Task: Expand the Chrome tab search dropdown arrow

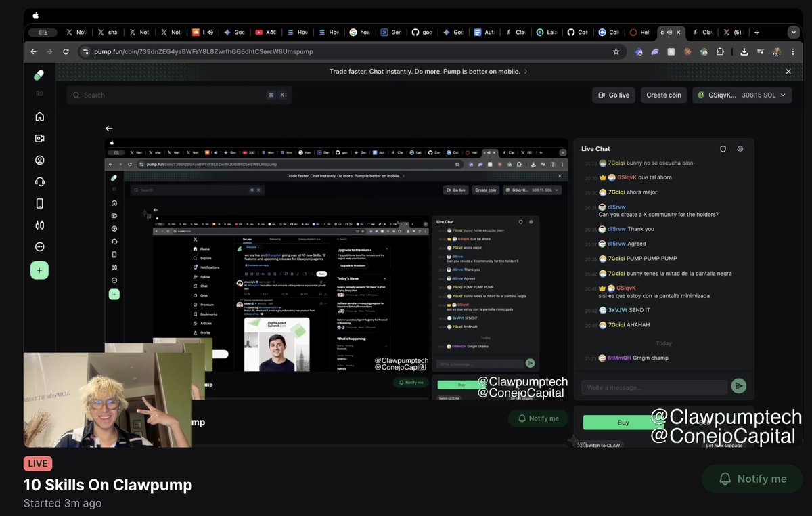Action: point(793,32)
